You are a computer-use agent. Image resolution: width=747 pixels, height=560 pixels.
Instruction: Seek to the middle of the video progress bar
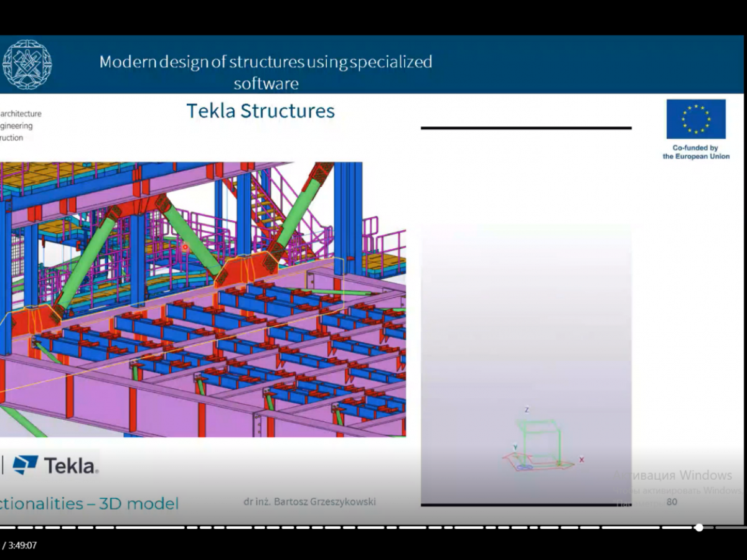click(374, 528)
